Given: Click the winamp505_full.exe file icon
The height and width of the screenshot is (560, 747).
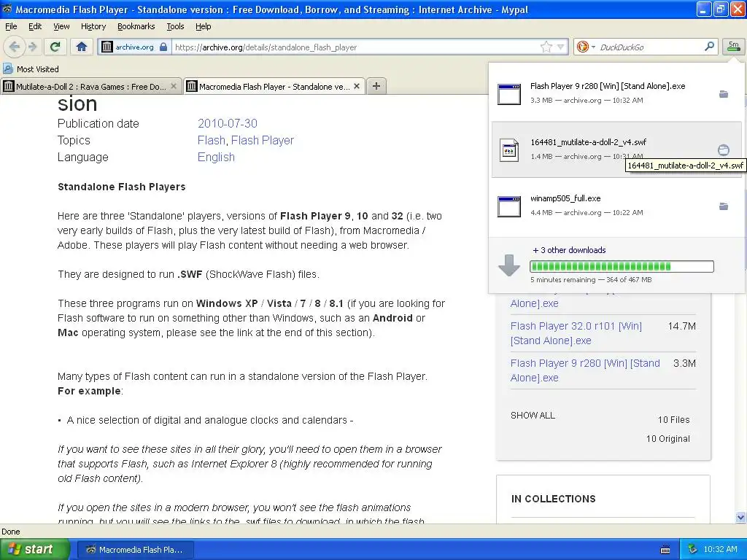Looking at the screenshot, I should coord(508,206).
